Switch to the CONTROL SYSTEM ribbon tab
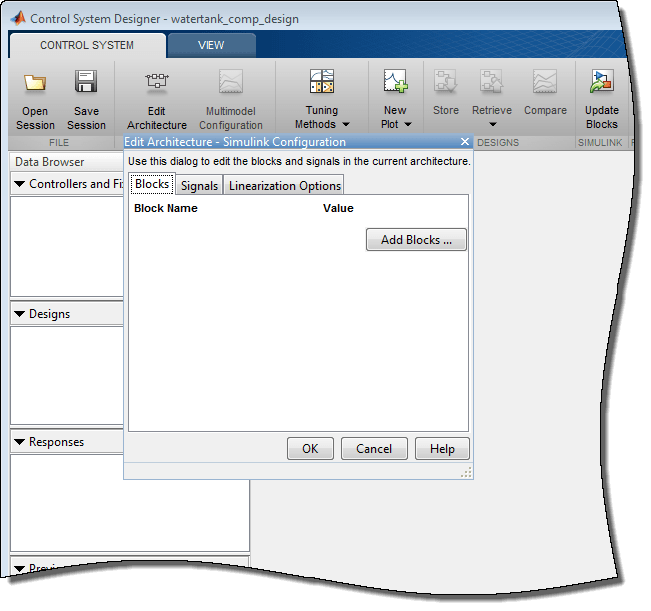This screenshot has width=651, height=611. [x=87, y=45]
